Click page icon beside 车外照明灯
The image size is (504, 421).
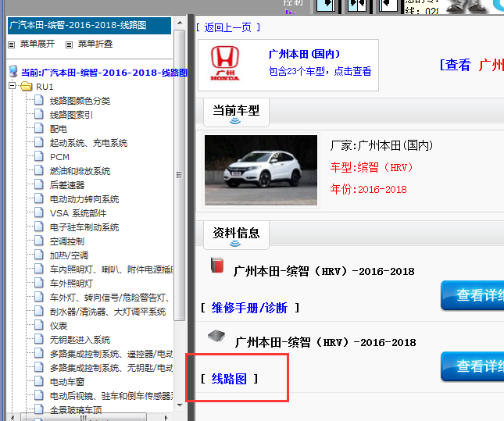[39, 283]
